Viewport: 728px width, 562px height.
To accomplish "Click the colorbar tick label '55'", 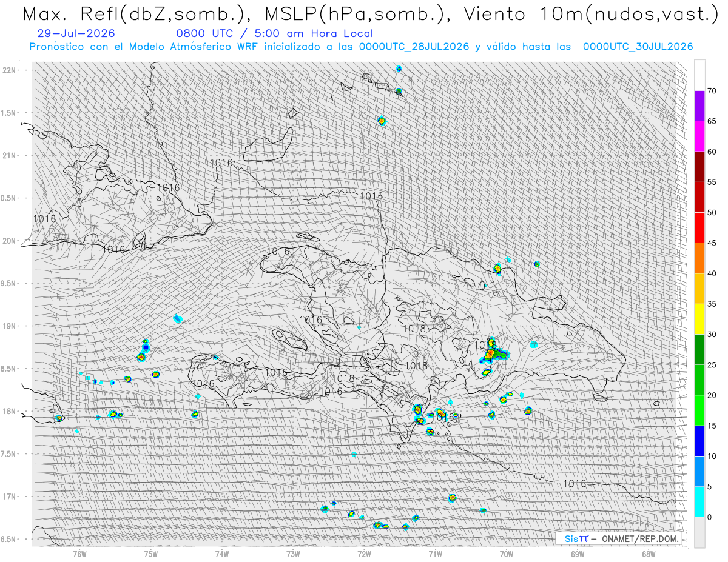I will click(712, 182).
